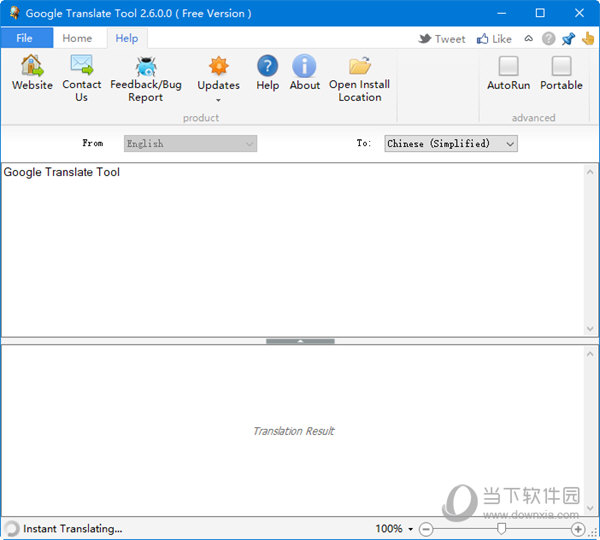Click the zoom slider thumb
This screenshot has height=540, width=600.
[x=501, y=529]
